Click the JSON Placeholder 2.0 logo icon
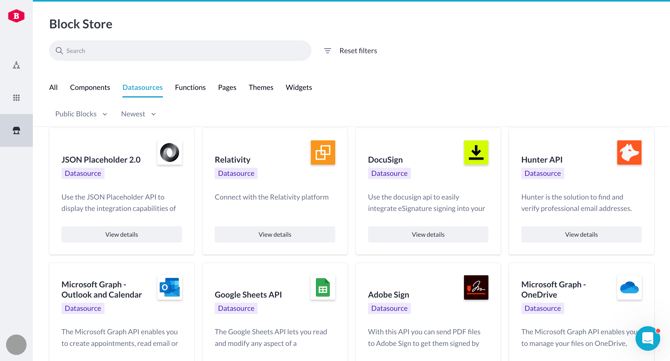Image resolution: width=670 pixels, height=361 pixels. point(170,153)
